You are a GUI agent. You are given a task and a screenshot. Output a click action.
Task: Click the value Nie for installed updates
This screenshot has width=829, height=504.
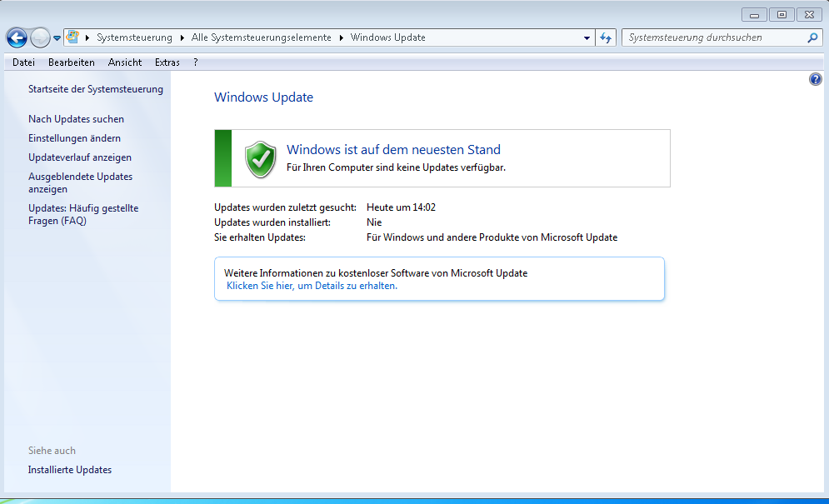[374, 222]
